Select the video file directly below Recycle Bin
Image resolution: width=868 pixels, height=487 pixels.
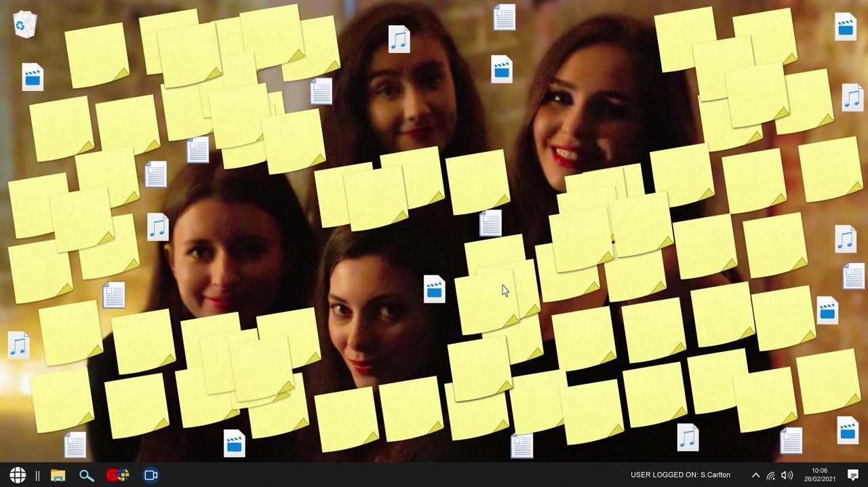point(33,77)
